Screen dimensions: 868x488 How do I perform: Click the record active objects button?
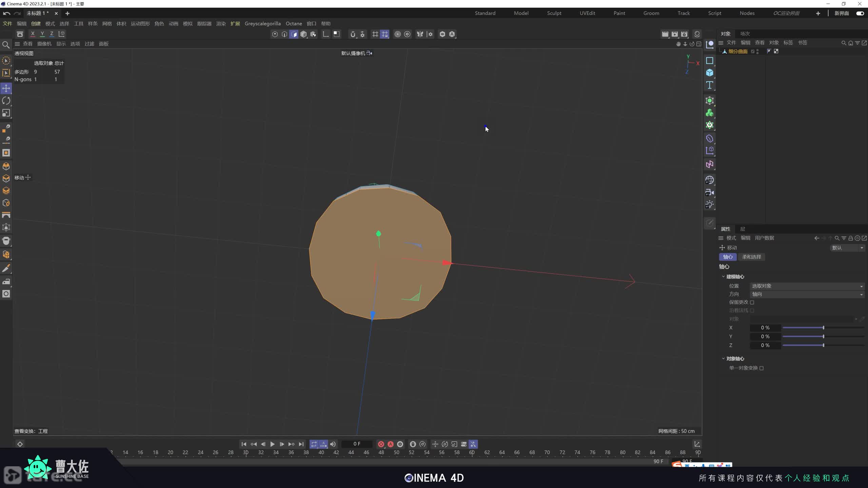tap(381, 444)
